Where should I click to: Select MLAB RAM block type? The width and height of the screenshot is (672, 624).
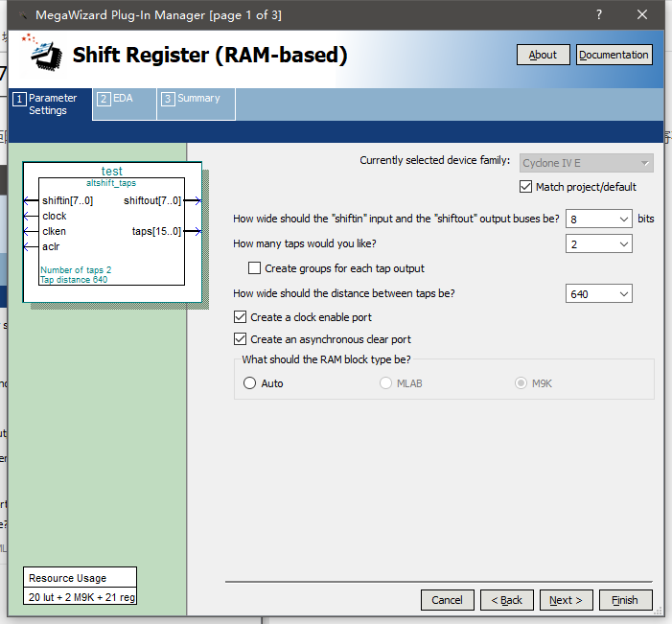(x=385, y=383)
